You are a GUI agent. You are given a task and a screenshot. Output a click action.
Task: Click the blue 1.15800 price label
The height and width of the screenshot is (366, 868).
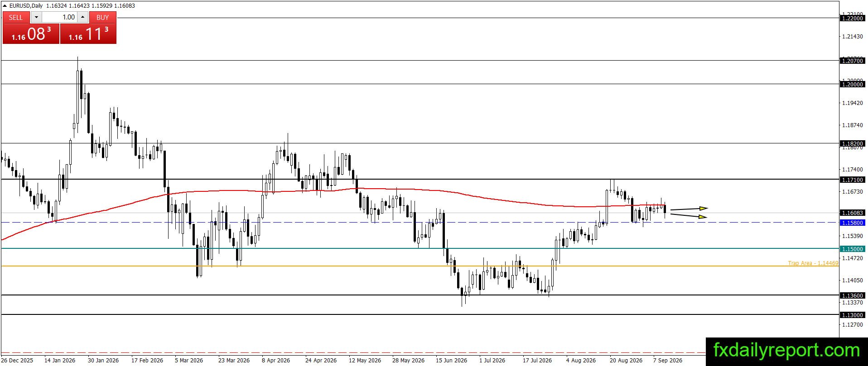coord(852,223)
